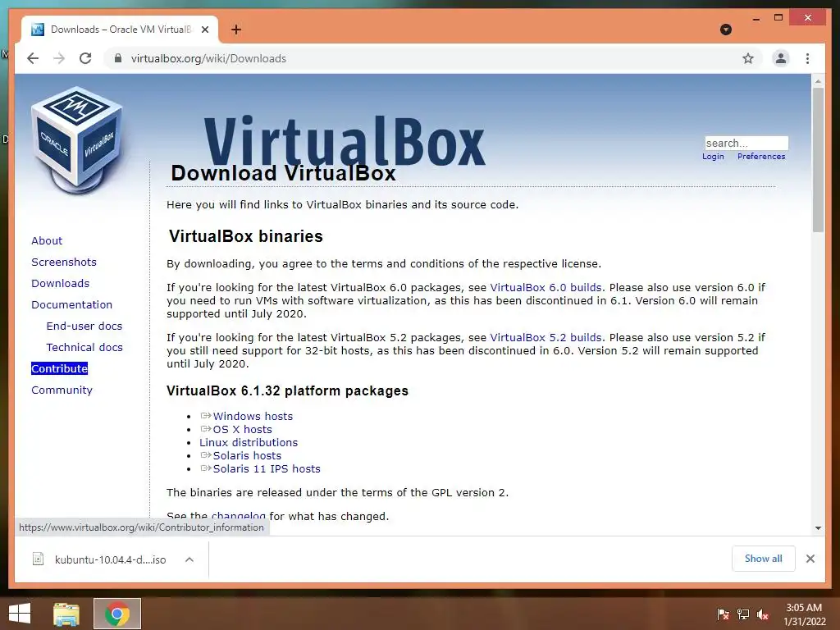840x630 pixels.
Task: Go back using the browser back arrow
Action: click(x=33, y=58)
